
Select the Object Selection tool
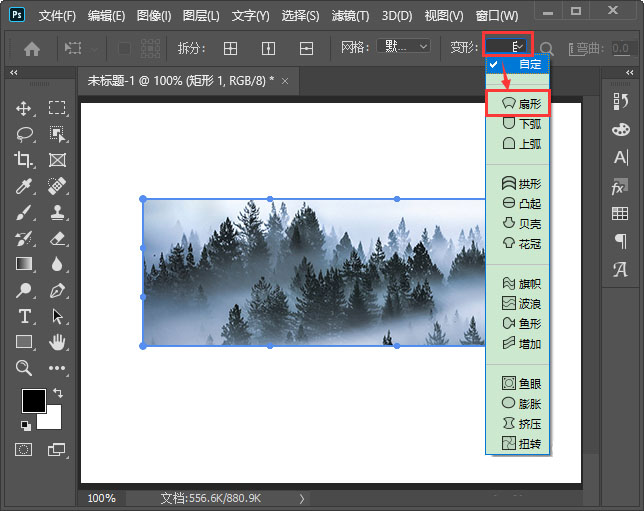(57, 134)
